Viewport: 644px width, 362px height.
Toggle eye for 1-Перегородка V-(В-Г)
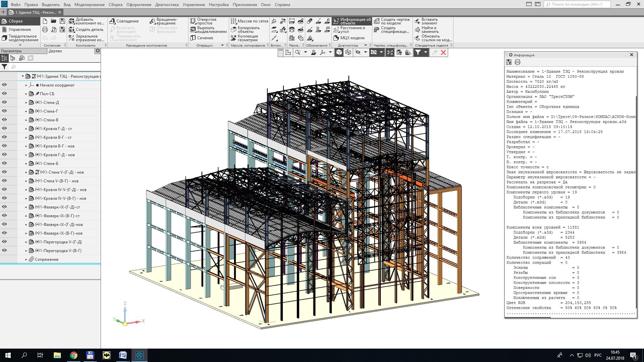tap(4, 250)
